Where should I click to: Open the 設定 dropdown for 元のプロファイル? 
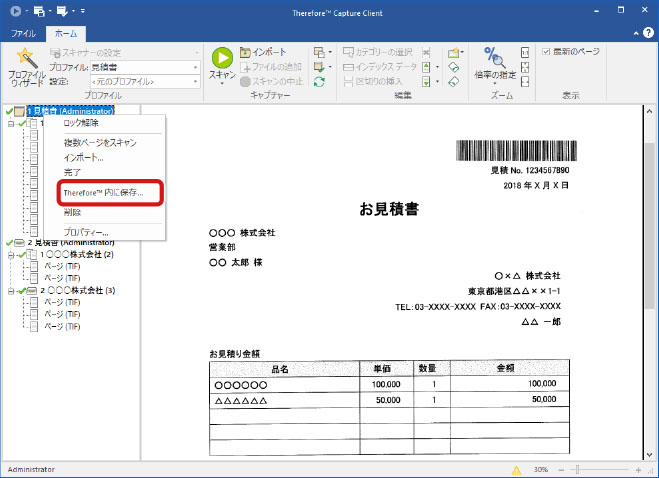(195, 80)
